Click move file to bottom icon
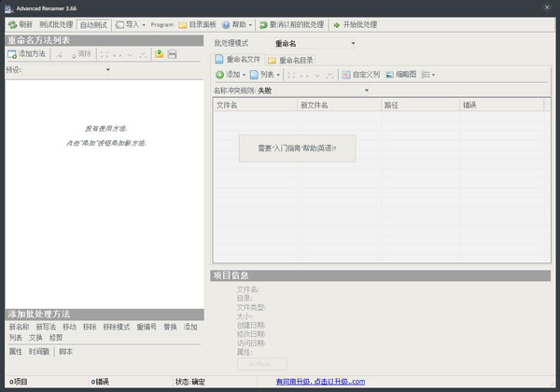 coord(330,76)
